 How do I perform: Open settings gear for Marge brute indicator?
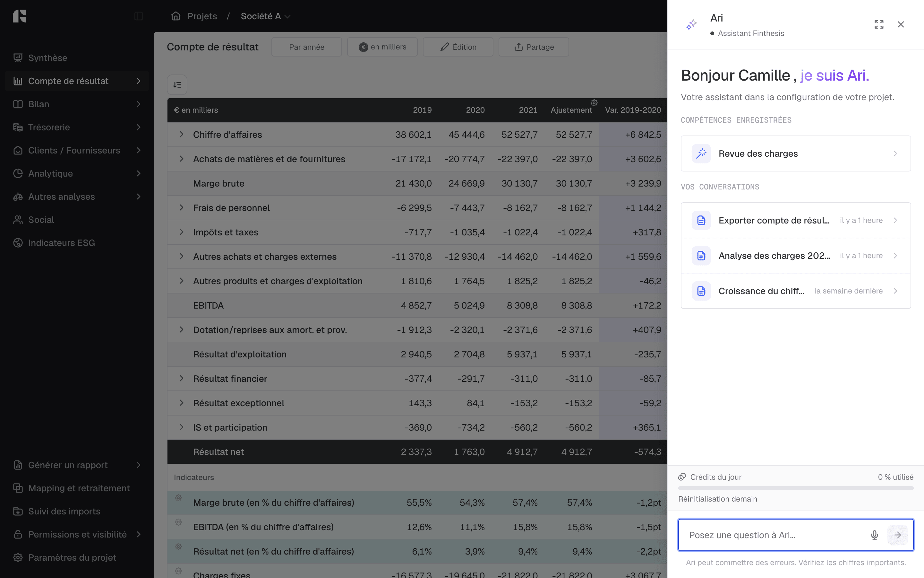pos(178,498)
